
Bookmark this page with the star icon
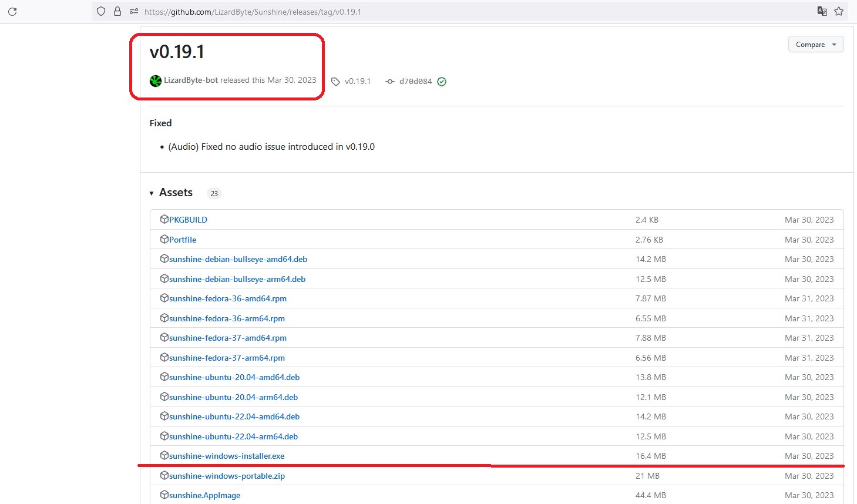pyautogui.click(x=839, y=11)
